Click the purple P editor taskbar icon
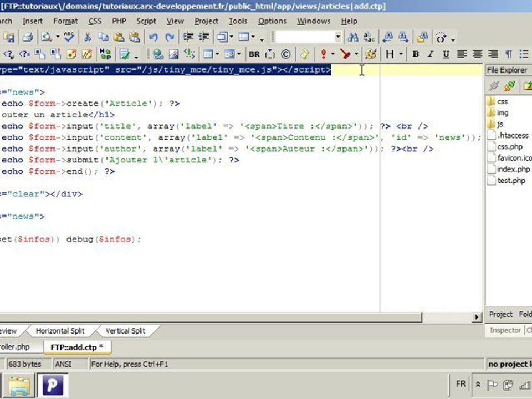532x399 pixels. pyautogui.click(x=53, y=386)
